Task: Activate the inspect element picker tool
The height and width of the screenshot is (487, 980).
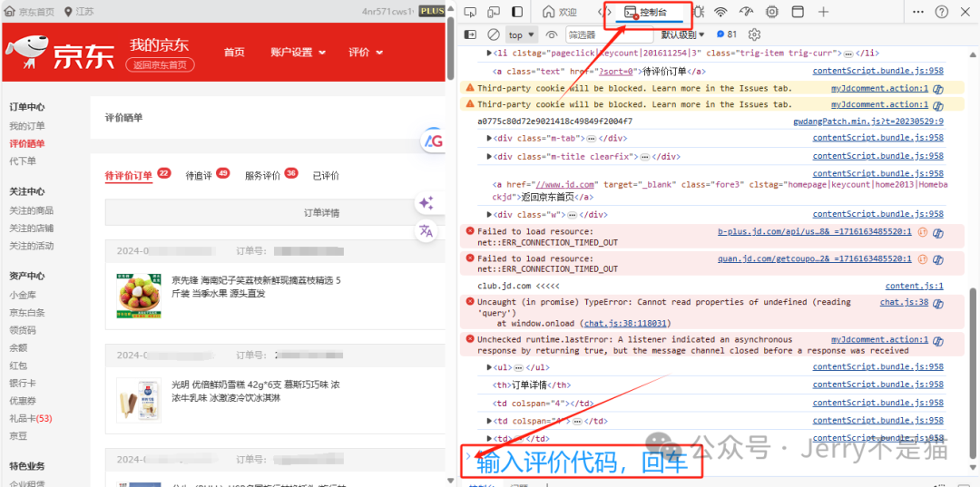Action: point(471,12)
